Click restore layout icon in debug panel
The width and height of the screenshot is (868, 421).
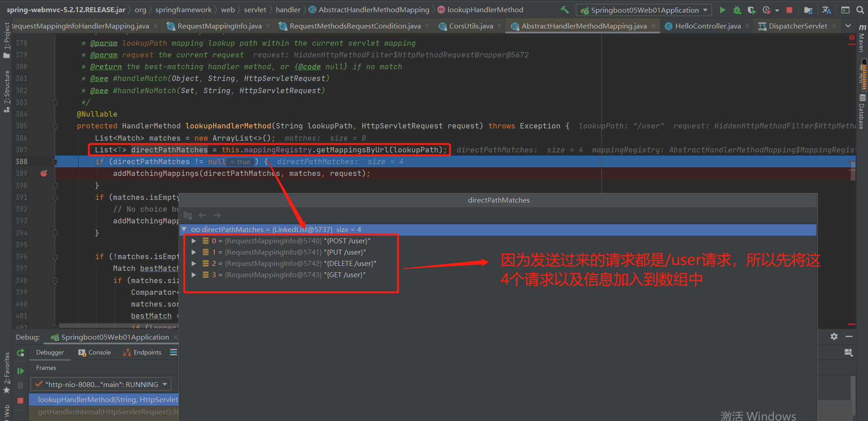[x=849, y=352]
